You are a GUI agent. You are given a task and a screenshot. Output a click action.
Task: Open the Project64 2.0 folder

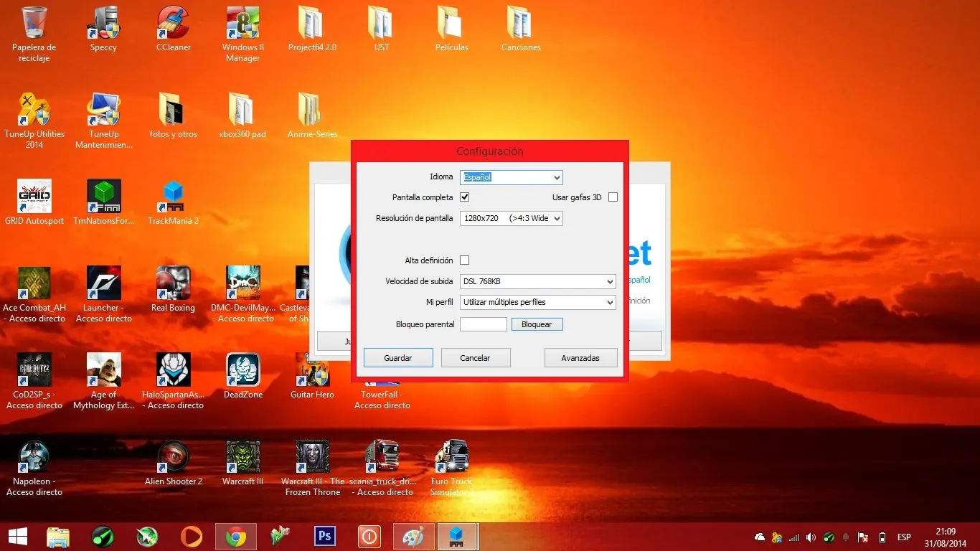tap(312, 29)
